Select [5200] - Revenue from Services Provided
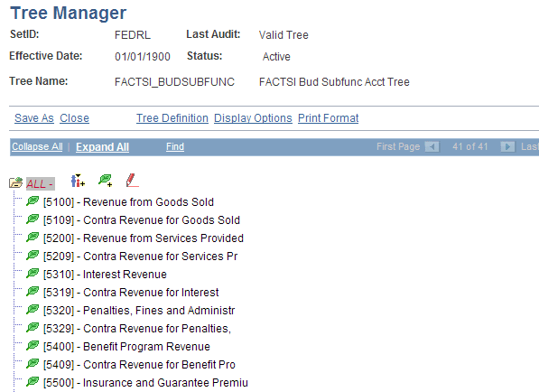539x392 pixels. coord(144,238)
